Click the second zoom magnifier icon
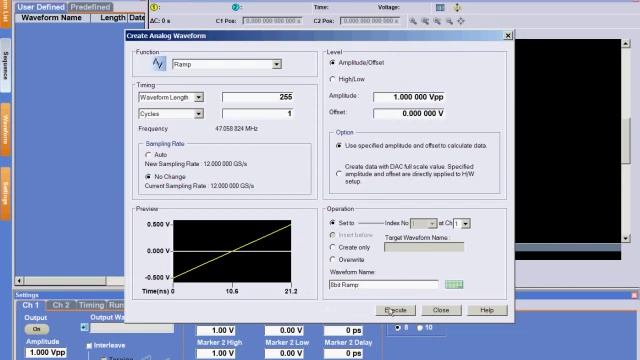 pyautogui.click(x=425, y=21)
